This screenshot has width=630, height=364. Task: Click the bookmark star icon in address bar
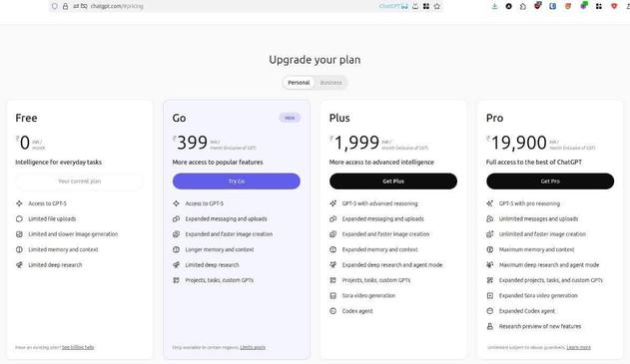tap(436, 6)
